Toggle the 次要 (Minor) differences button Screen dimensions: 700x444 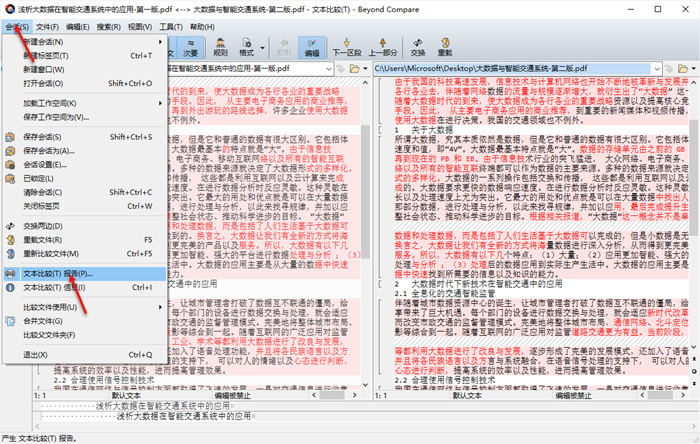[191, 47]
